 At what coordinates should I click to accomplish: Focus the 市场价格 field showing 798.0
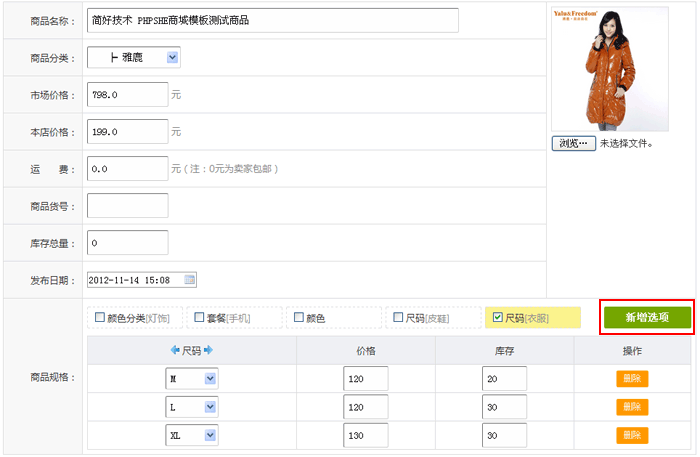click(x=127, y=95)
